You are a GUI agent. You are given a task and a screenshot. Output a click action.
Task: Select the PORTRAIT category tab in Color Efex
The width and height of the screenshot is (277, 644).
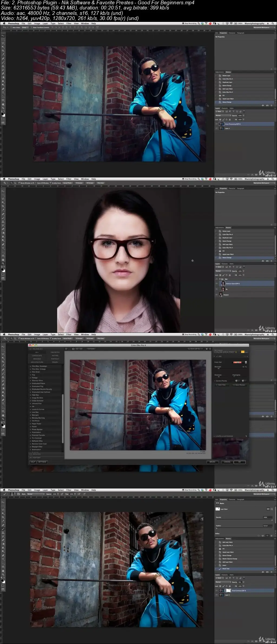click(x=55, y=359)
